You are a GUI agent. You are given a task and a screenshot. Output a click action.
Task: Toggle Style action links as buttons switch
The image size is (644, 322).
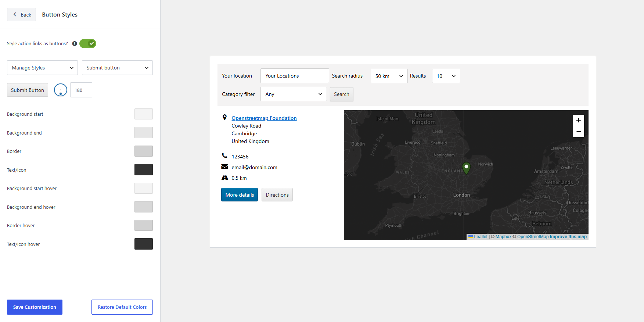88,43
